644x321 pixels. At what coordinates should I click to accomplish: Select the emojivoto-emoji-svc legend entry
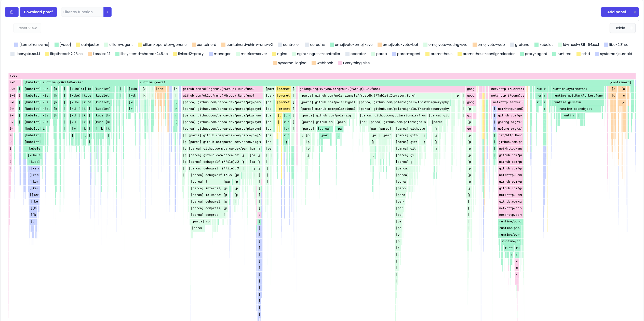click(x=351, y=45)
